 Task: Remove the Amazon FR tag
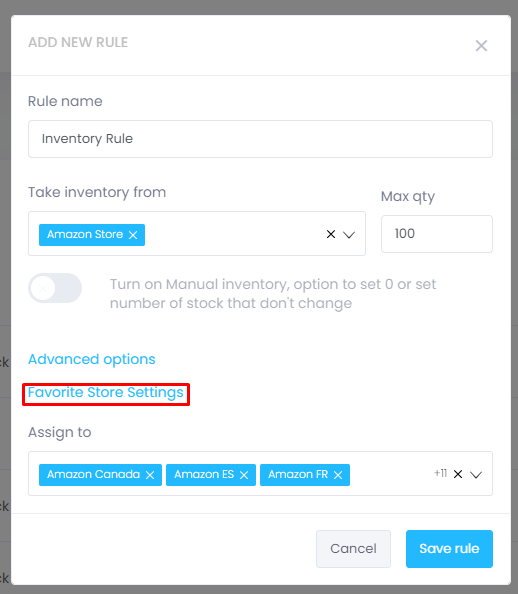[338, 475]
